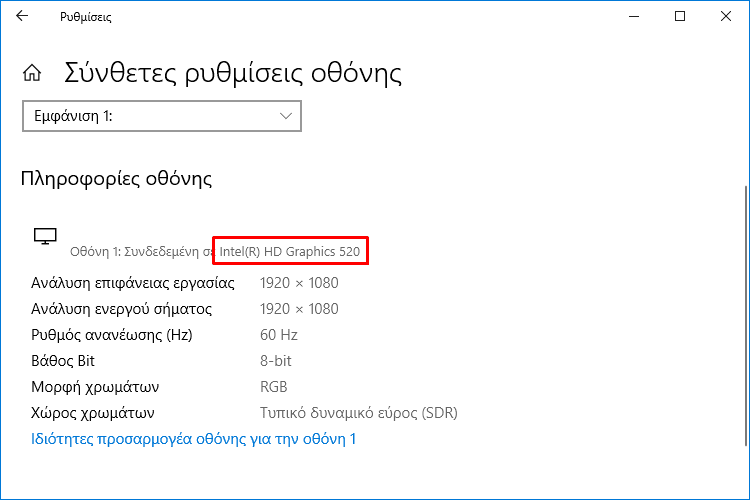Select the 60 Hz refresh rate value
750x500 pixels.
coord(279,335)
